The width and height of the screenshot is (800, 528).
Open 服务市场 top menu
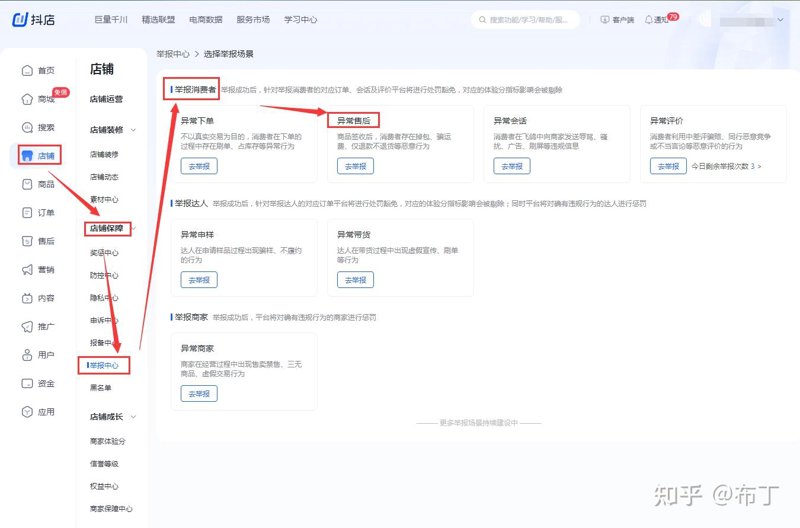[253, 19]
